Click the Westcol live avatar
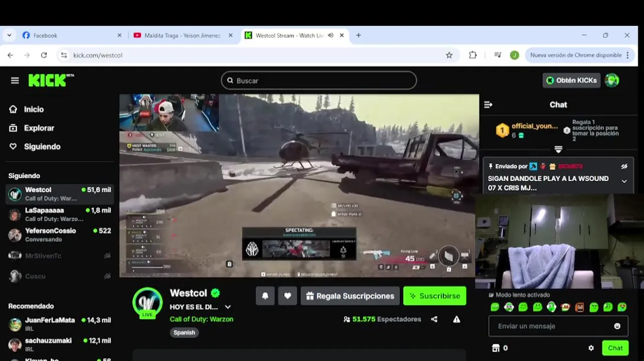 tap(147, 302)
